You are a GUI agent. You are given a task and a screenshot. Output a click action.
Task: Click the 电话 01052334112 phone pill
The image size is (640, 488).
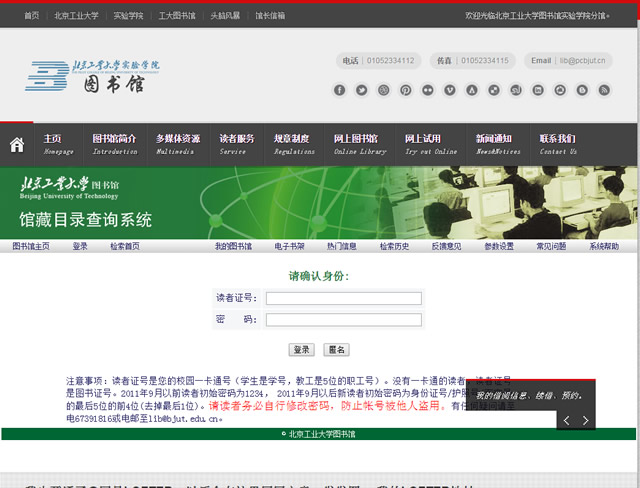[378, 61]
